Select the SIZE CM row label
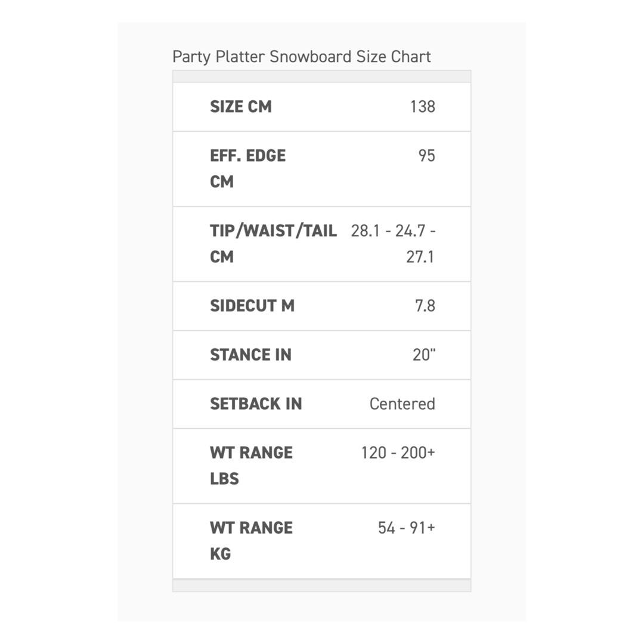 (241, 107)
